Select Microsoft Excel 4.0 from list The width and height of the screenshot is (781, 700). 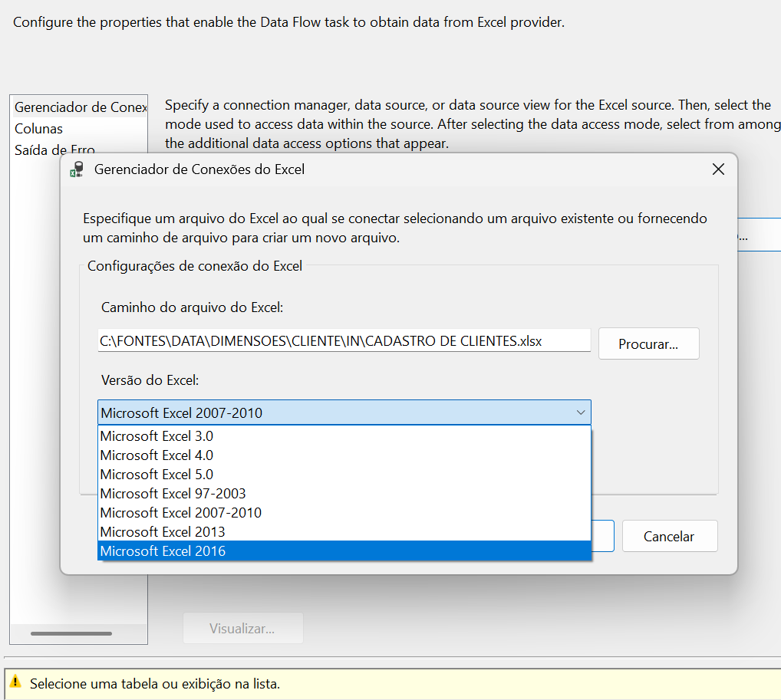tap(344, 455)
